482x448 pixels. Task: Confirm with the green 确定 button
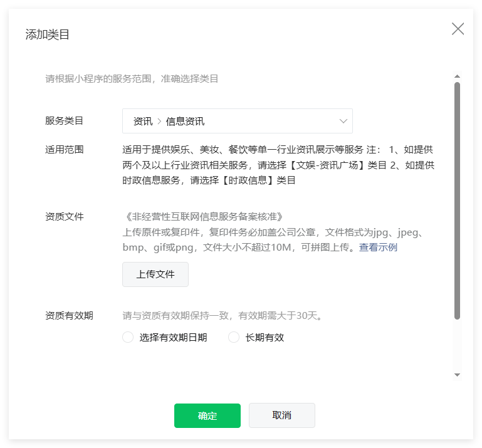click(x=207, y=415)
